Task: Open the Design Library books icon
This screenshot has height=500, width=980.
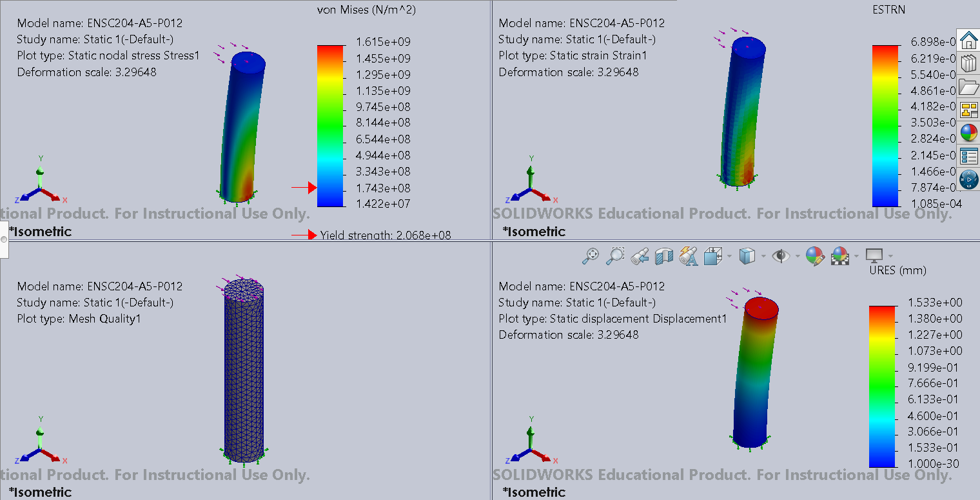Action: tap(968, 63)
